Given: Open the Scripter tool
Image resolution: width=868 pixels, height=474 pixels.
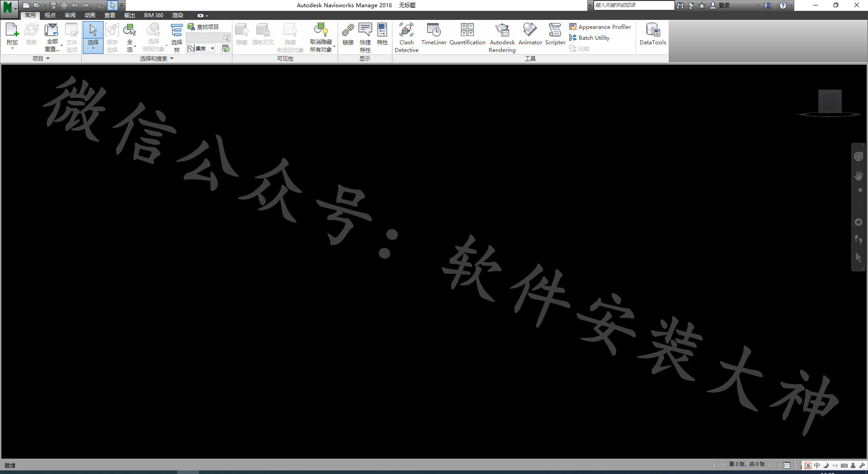Looking at the screenshot, I should click(x=555, y=34).
